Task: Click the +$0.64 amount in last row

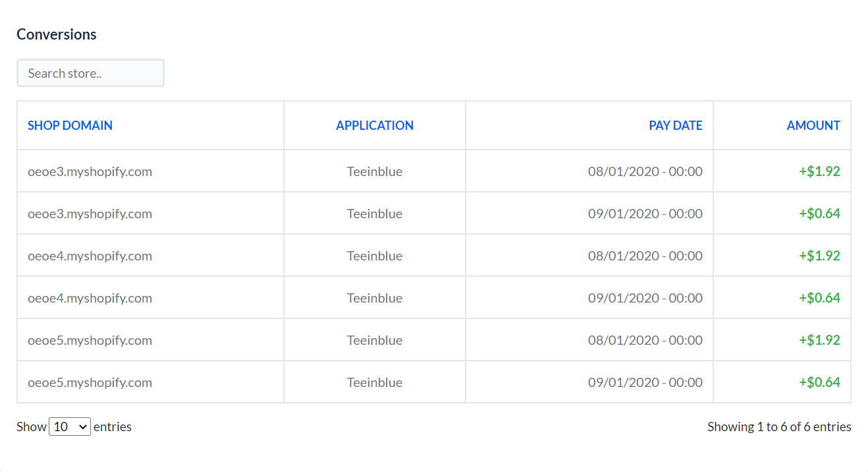Action: [x=819, y=382]
